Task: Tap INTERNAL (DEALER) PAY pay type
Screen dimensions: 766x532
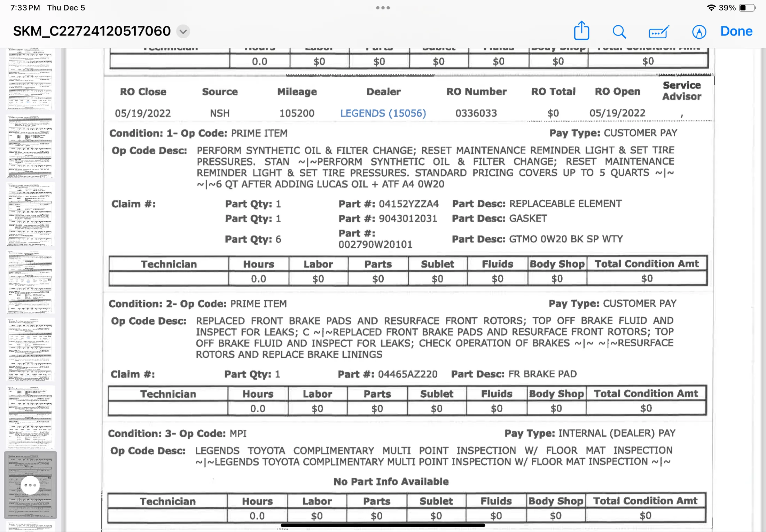Action: [617, 433]
